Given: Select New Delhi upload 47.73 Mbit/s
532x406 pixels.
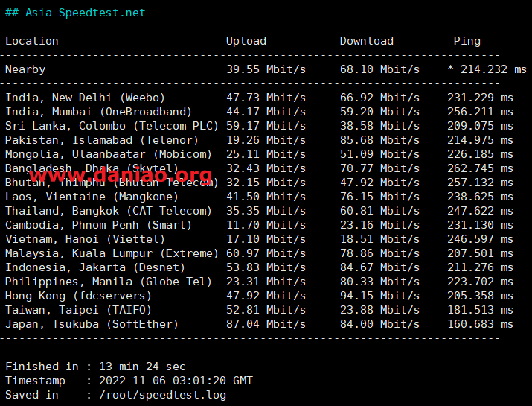Looking at the screenshot, I should [x=266, y=98].
